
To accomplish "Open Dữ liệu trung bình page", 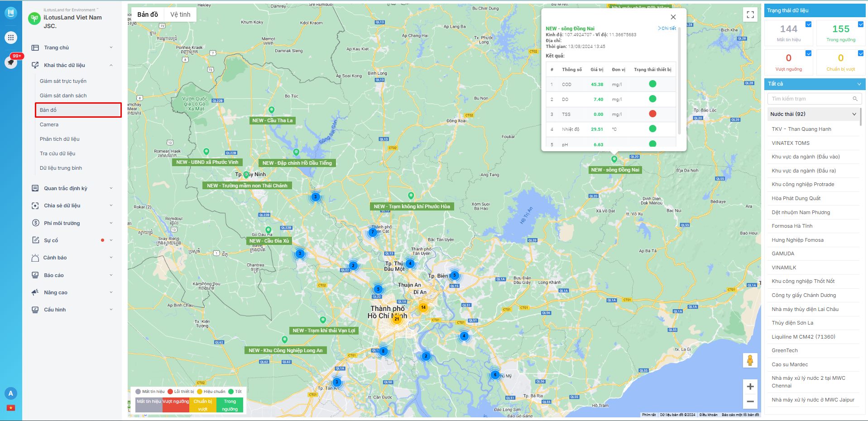I will click(61, 168).
